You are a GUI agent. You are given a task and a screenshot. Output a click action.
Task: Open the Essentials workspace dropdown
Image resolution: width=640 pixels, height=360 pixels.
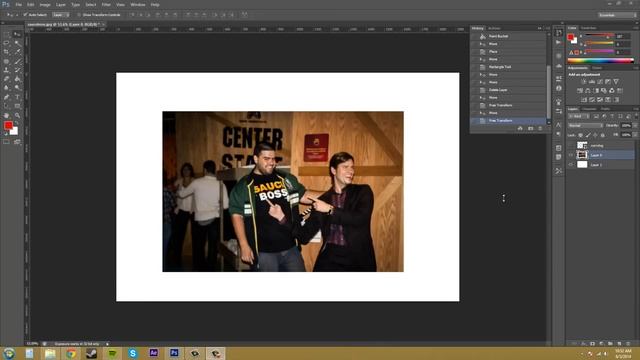[x=617, y=15]
